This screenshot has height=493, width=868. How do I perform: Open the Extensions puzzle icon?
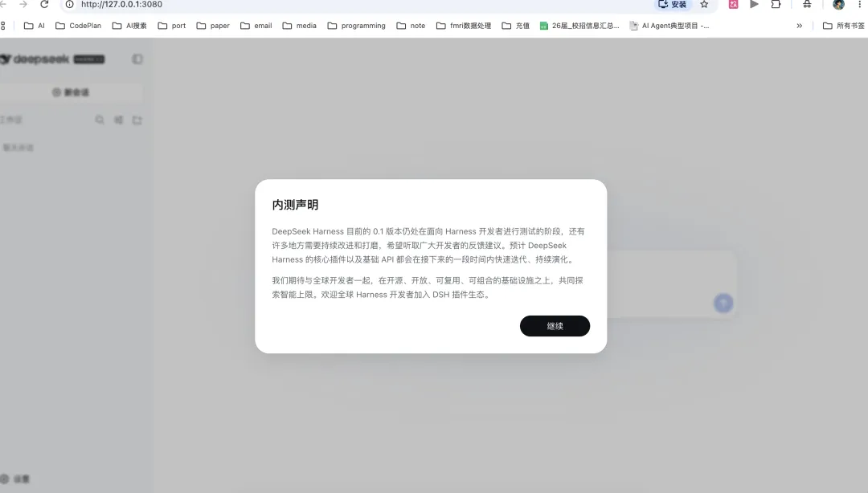click(x=776, y=5)
